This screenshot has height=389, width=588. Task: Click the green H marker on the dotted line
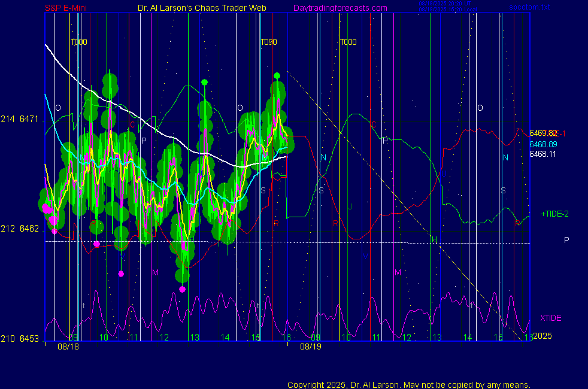(435, 240)
